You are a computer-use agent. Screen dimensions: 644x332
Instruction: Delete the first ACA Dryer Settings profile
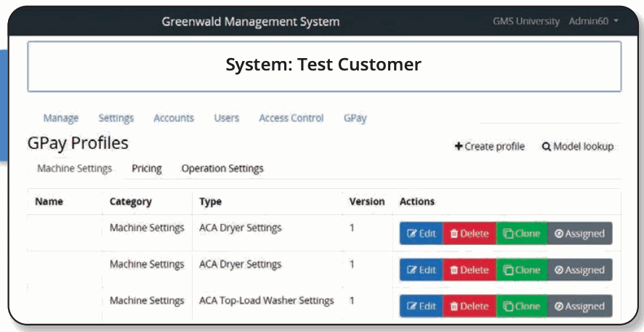(470, 233)
